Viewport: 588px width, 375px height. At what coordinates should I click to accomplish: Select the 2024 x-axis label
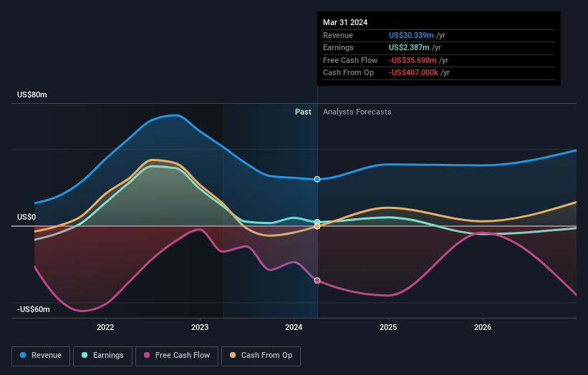tap(294, 328)
